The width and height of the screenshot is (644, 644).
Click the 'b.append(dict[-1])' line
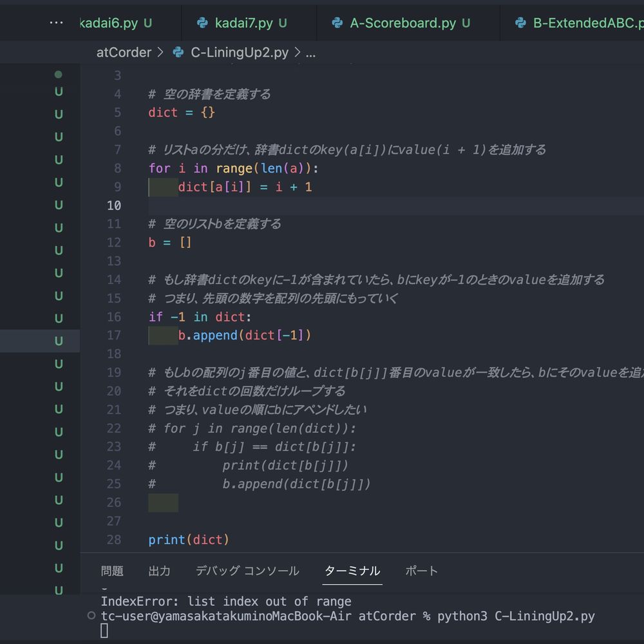point(245,335)
